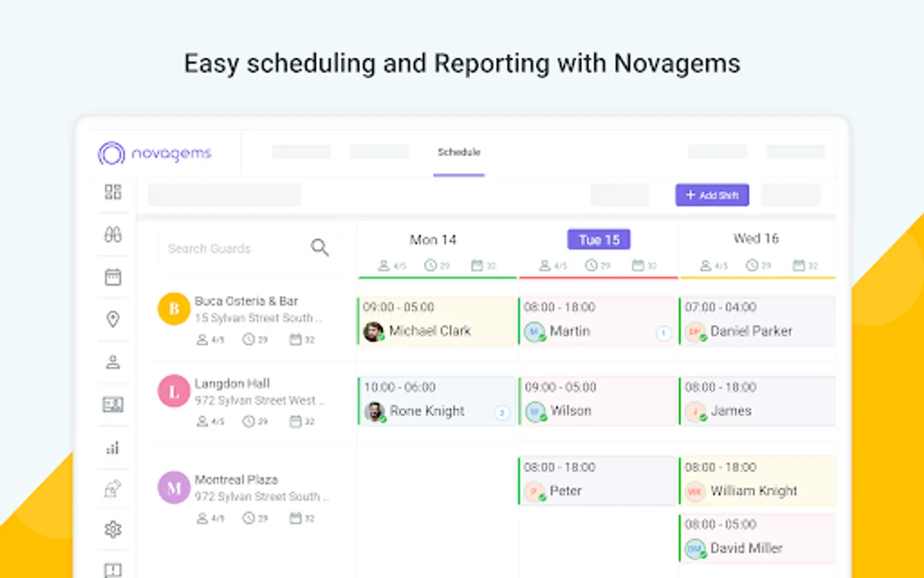Click Martin's avatar icon

point(535,332)
